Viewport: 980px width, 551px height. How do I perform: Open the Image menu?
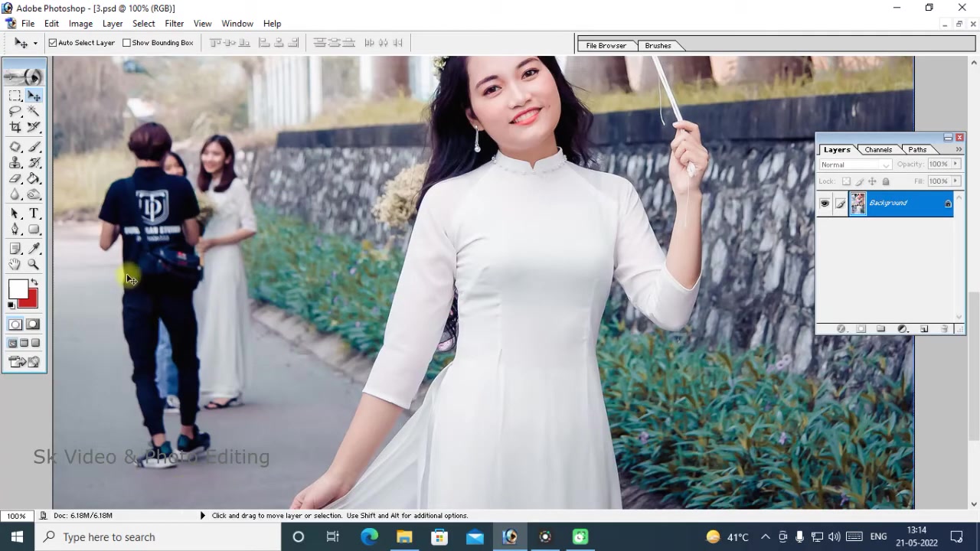pyautogui.click(x=80, y=24)
